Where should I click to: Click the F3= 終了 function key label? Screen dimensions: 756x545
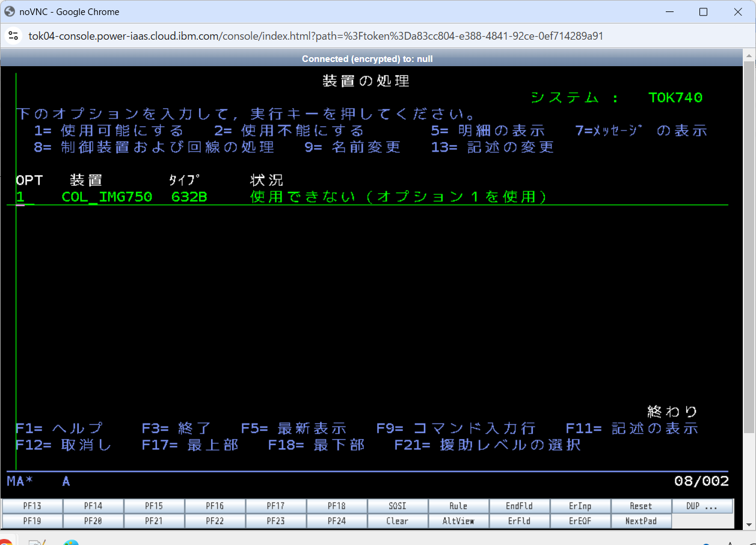click(x=176, y=428)
